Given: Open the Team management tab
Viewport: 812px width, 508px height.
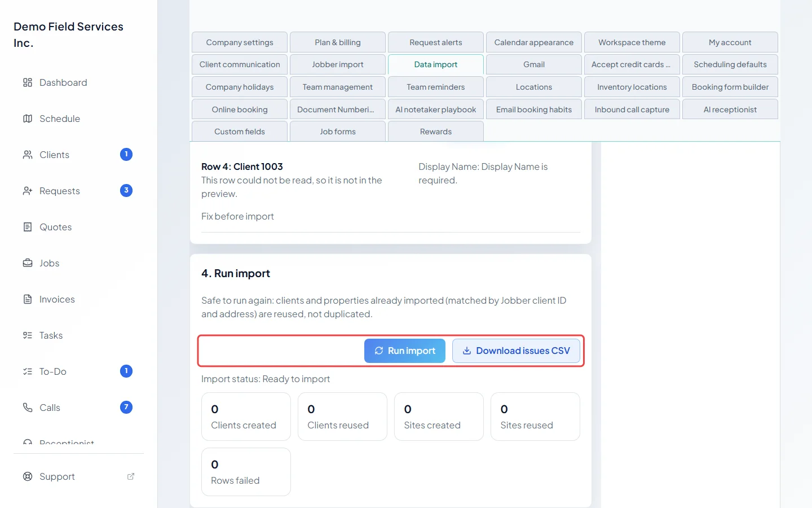Looking at the screenshot, I should 338,87.
